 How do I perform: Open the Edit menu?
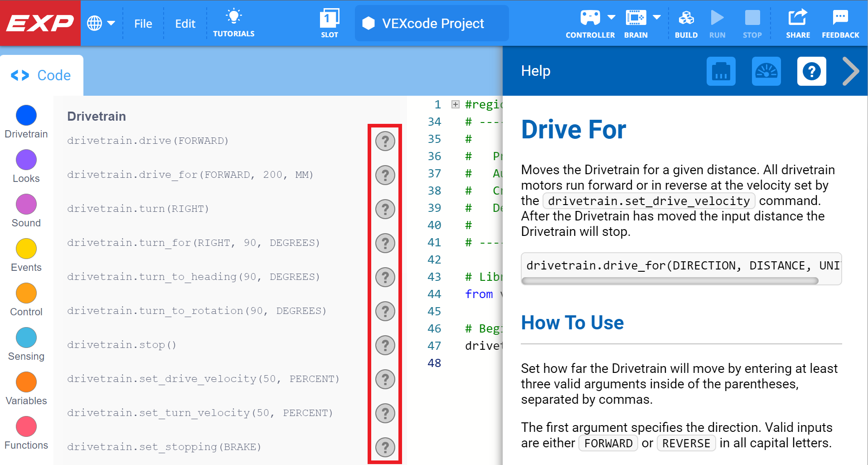pos(185,24)
